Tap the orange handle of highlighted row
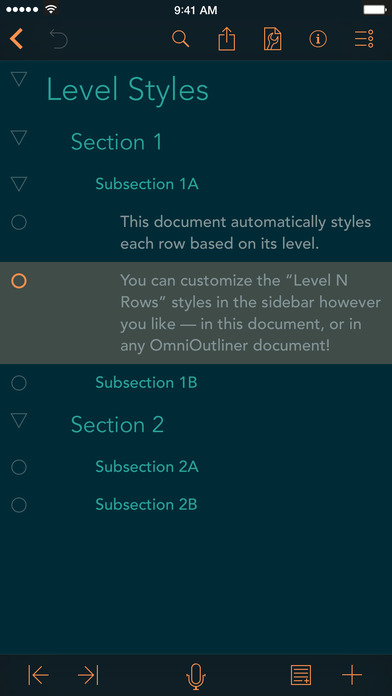Viewport: 392px width, 696px height. pos(19,281)
